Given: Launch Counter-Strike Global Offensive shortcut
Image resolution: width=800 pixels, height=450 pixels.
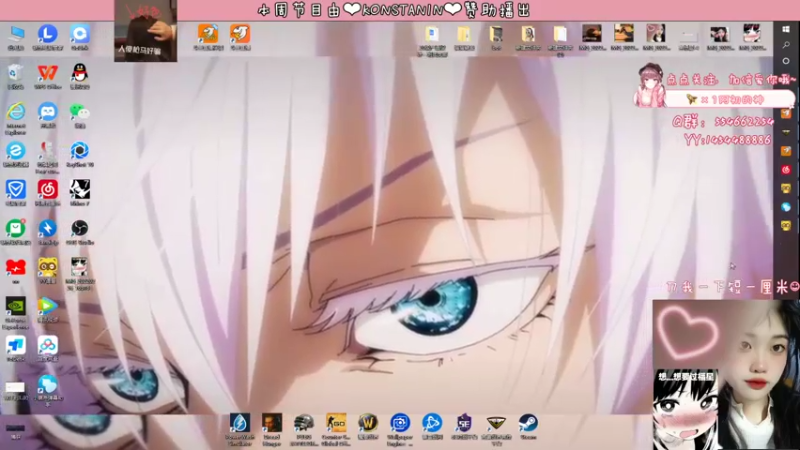Looking at the screenshot, I should [x=336, y=423].
